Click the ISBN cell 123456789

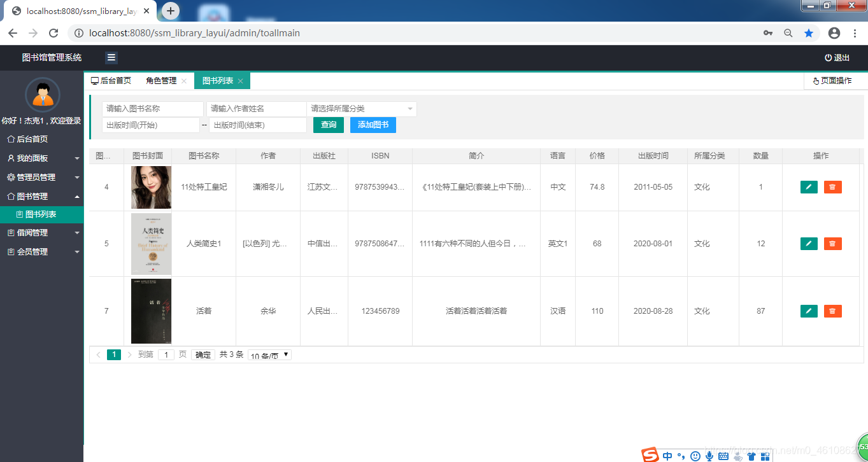[380, 311]
